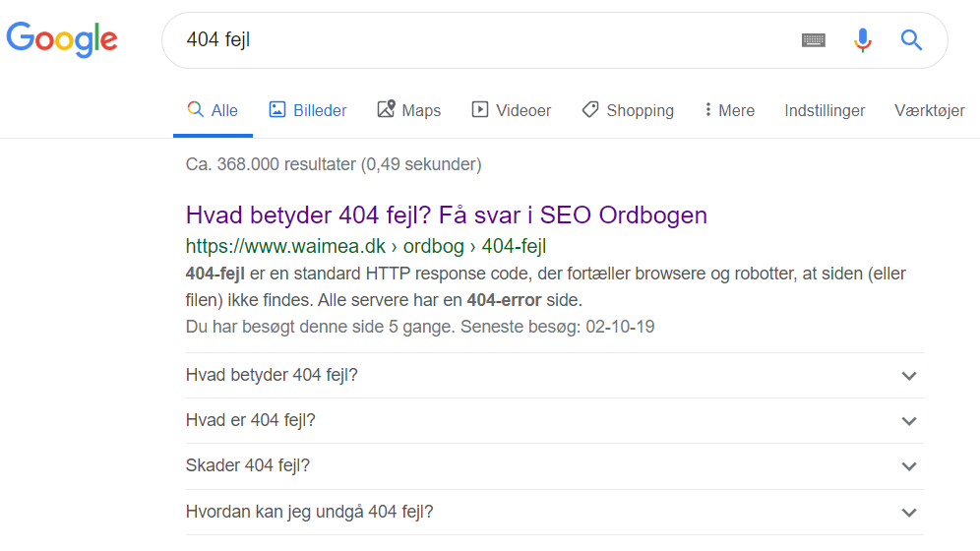The height and width of the screenshot is (551, 980).
Task: Click the Google logo
Action: pyautogui.click(x=62, y=38)
